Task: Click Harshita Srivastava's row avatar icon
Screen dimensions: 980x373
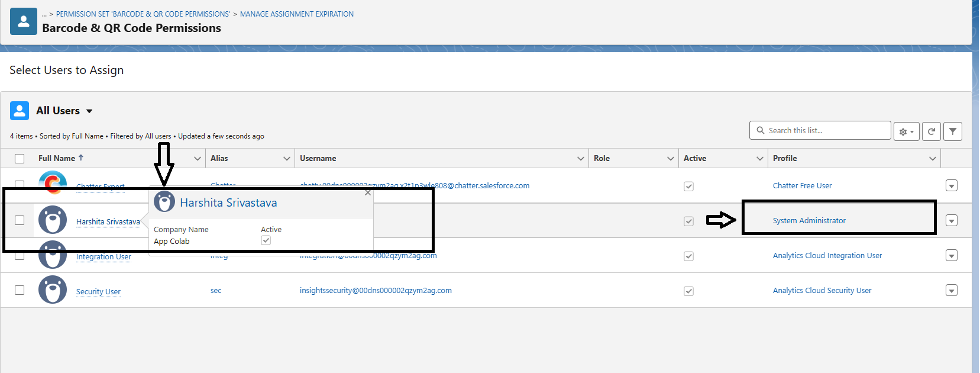Action: (53, 220)
